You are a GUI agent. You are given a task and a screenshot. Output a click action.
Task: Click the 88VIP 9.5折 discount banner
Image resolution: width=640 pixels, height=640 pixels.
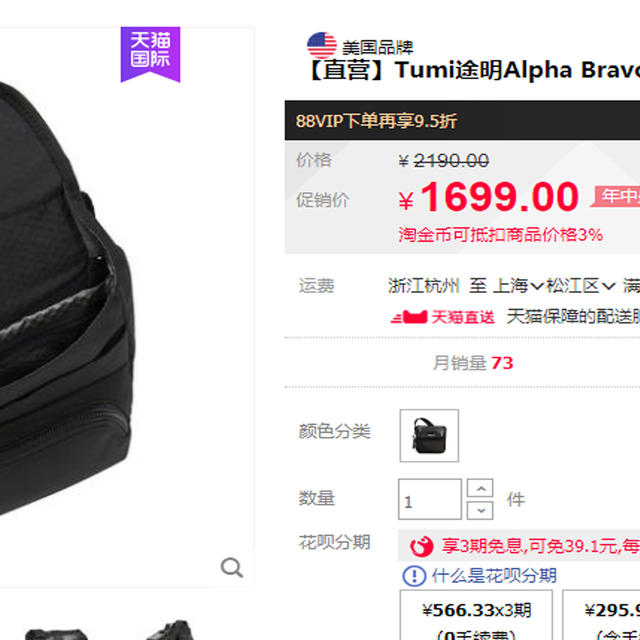[462, 120]
